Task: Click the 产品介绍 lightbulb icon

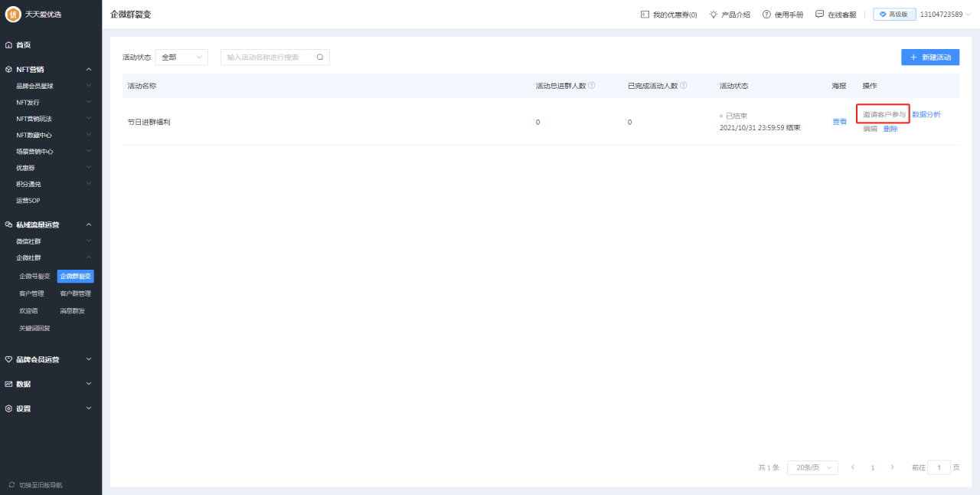Action: pos(714,15)
